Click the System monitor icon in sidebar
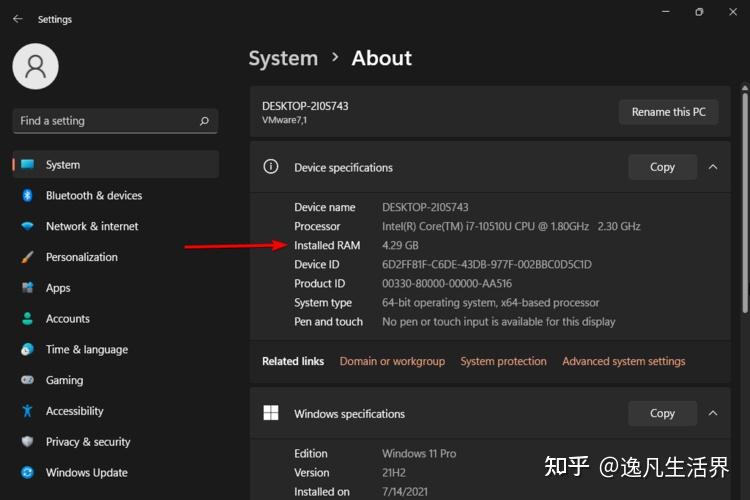The width and height of the screenshot is (750, 500). point(28,165)
